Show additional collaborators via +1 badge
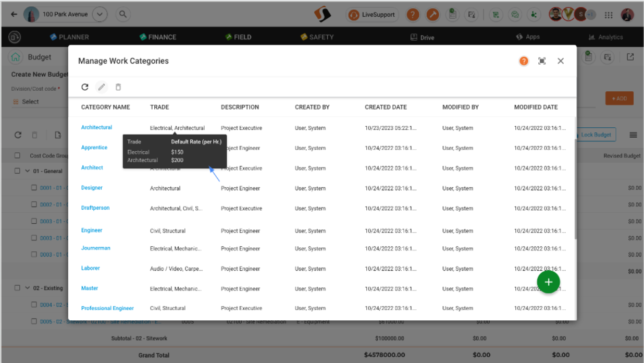The width and height of the screenshot is (644, 363). pos(591,15)
